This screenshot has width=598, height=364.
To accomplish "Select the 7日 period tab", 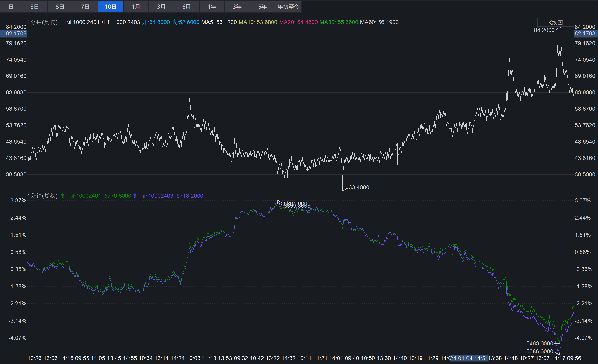I will (x=85, y=7).
